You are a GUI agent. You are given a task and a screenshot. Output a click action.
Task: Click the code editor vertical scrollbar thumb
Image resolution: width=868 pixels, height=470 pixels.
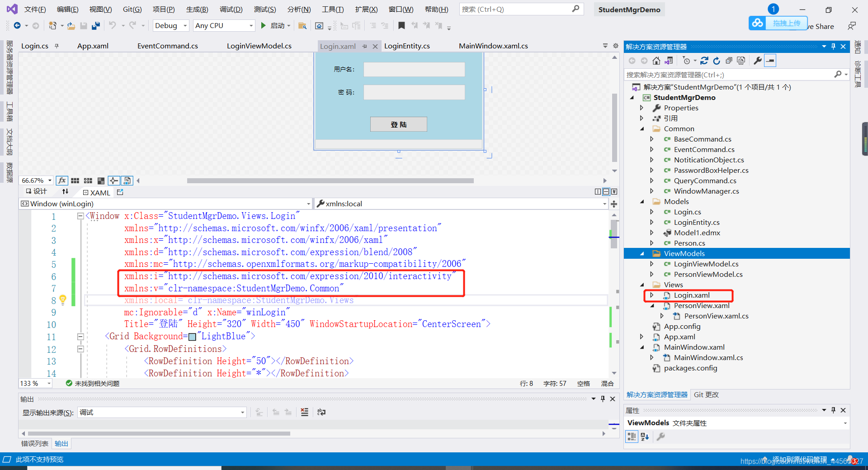[614, 234]
